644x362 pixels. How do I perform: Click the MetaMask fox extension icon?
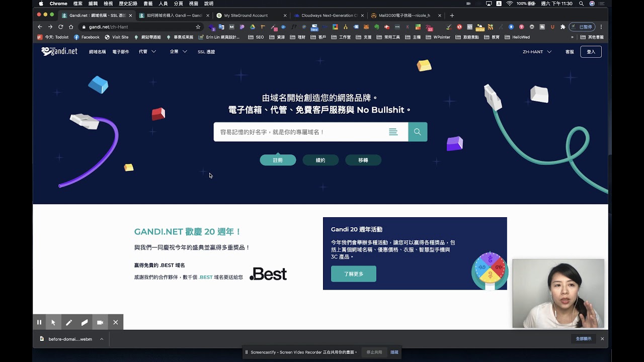[366, 27]
